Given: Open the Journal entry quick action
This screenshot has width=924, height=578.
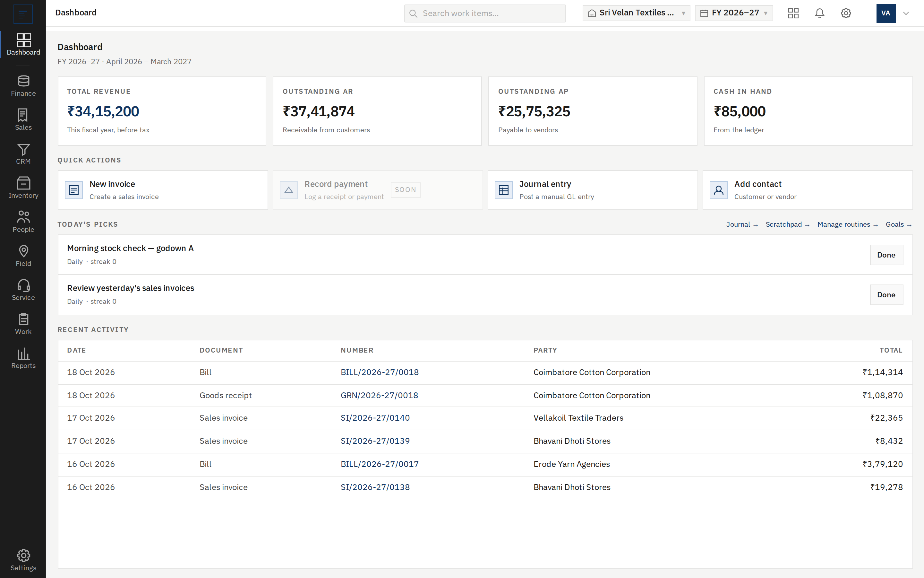Looking at the screenshot, I should pyautogui.click(x=593, y=190).
